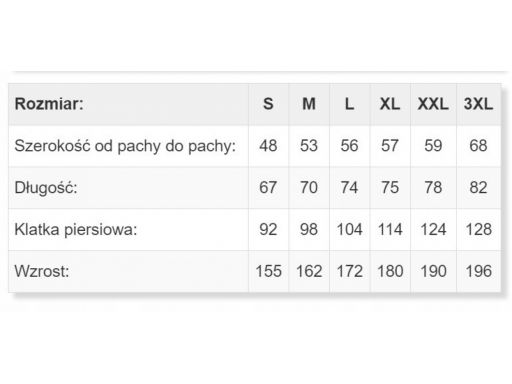Click the Szerokość od pachy do pachy label
This screenshot has width=512, height=384.
point(125,146)
